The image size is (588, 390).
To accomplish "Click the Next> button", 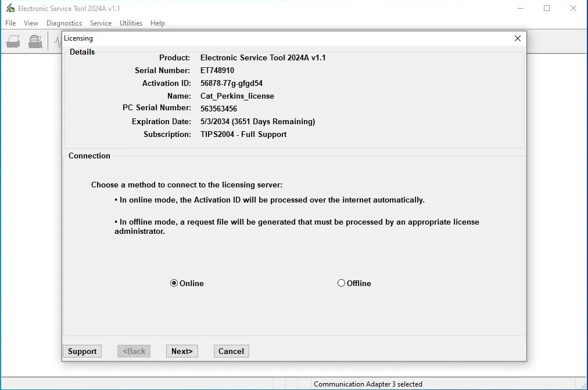I will click(182, 351).
